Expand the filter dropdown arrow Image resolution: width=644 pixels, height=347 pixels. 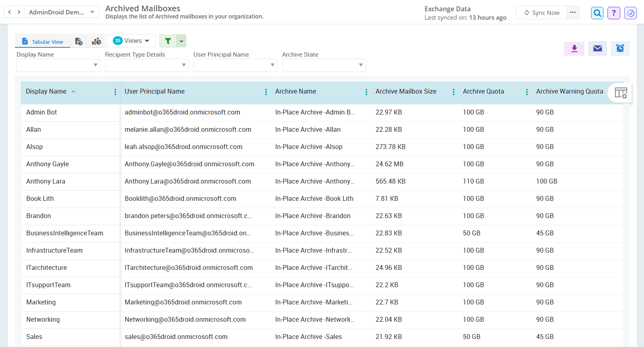[x=181, y=41]
